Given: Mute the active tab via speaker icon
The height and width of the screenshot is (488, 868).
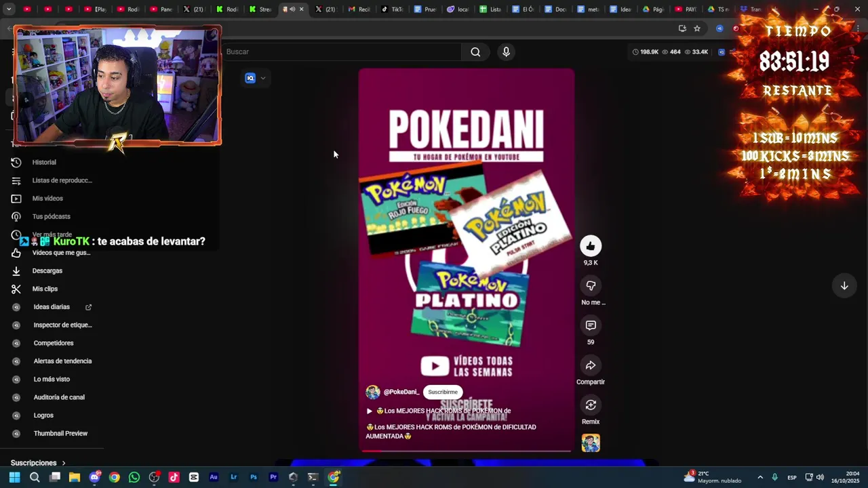Looking at the screenshot, I should pyautogui.click(x=292, y=9).
